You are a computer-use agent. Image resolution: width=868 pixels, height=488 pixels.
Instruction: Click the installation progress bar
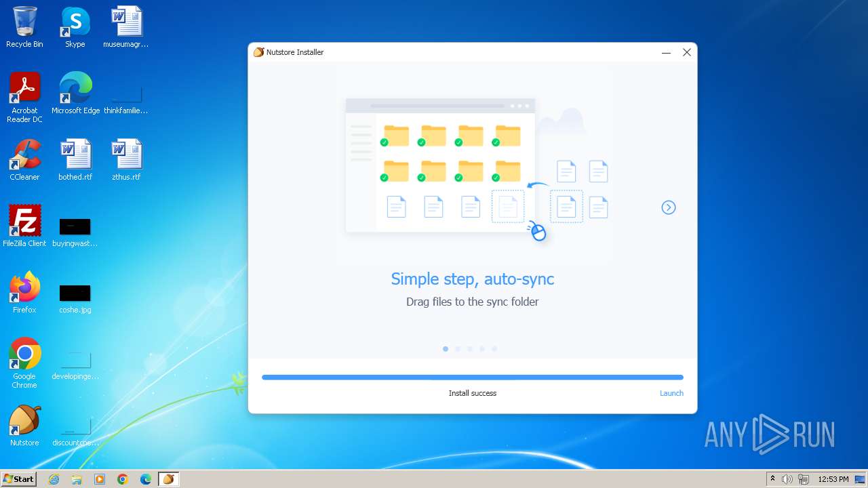(473, 378)
